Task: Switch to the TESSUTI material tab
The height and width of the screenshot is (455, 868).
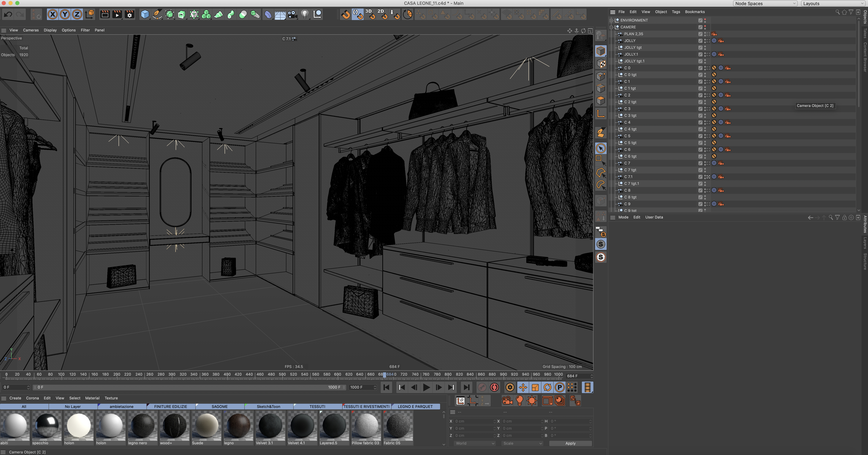Action: point(317,407)
